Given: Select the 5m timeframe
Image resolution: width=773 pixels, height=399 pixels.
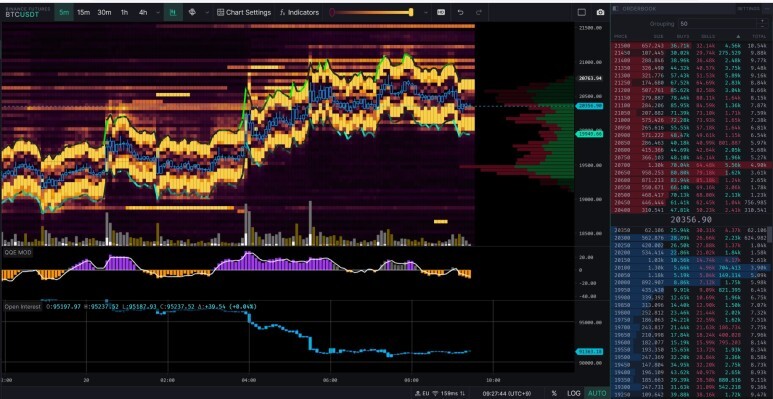Looking at the screenshot, I should (x=64, y=12).
